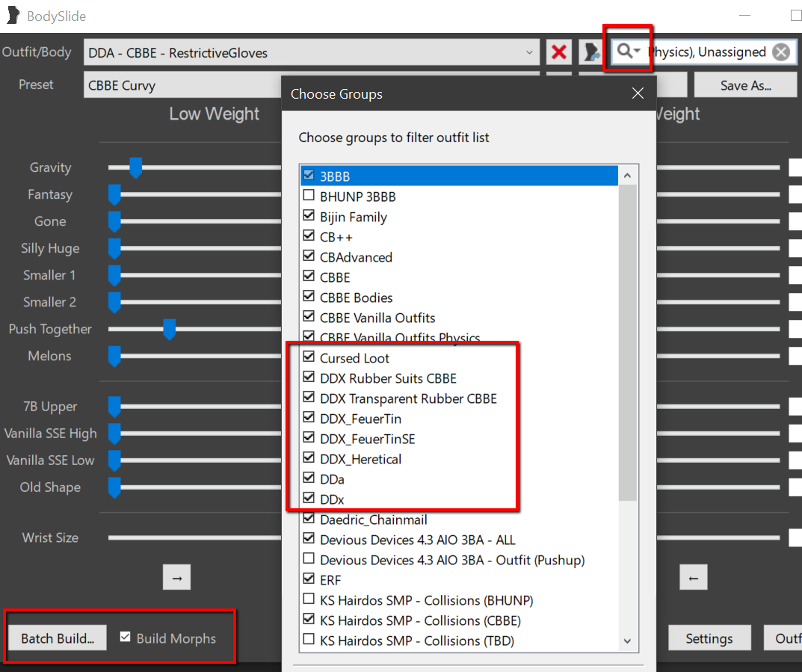Click the Old Shape slider handle

click(x=114, y=487)
